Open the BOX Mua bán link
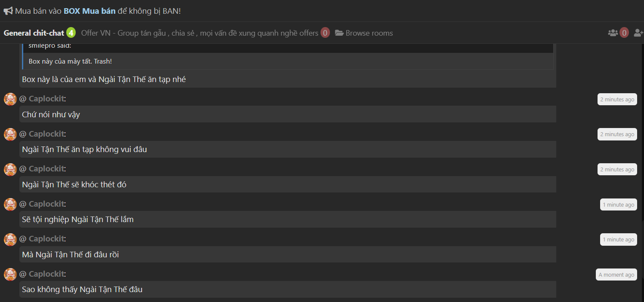The image size is (644, 302). (x=89, y=11)
